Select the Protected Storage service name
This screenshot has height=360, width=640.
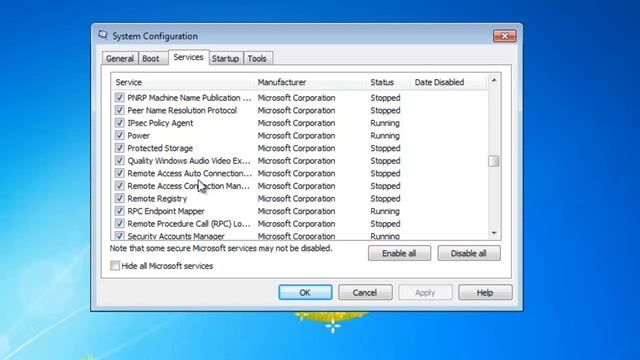pos(160,148)
